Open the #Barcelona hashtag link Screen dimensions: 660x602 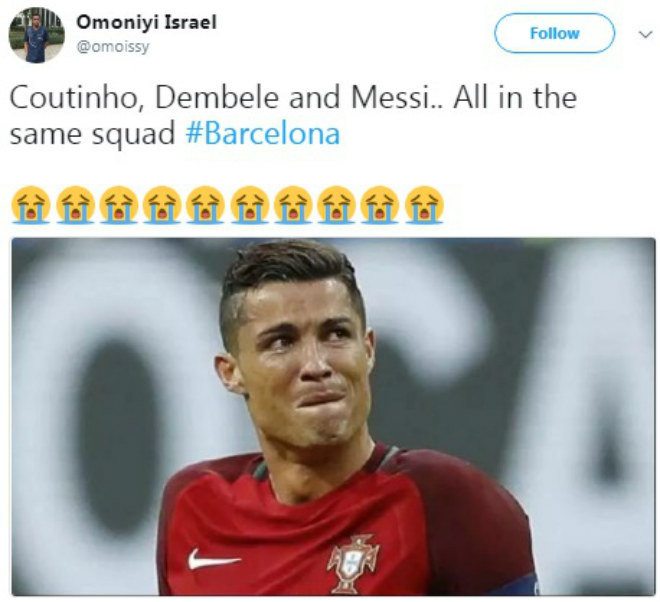pos(262,134)
